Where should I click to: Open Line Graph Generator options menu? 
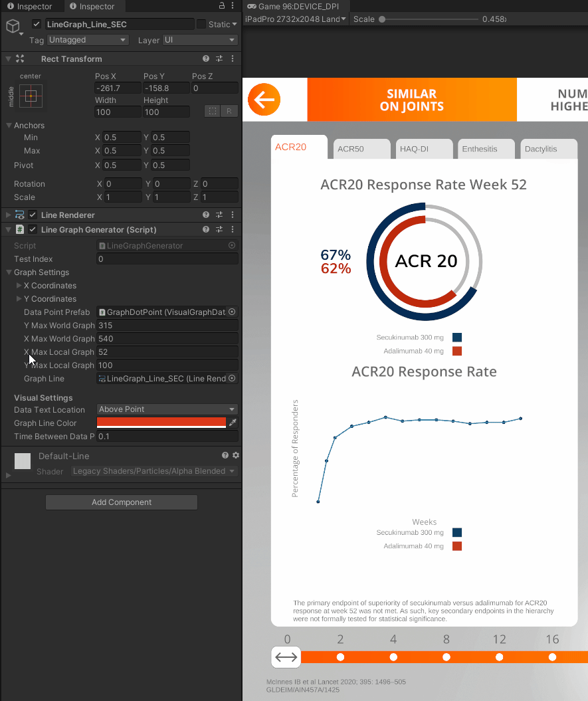click(x=233, y=229)
